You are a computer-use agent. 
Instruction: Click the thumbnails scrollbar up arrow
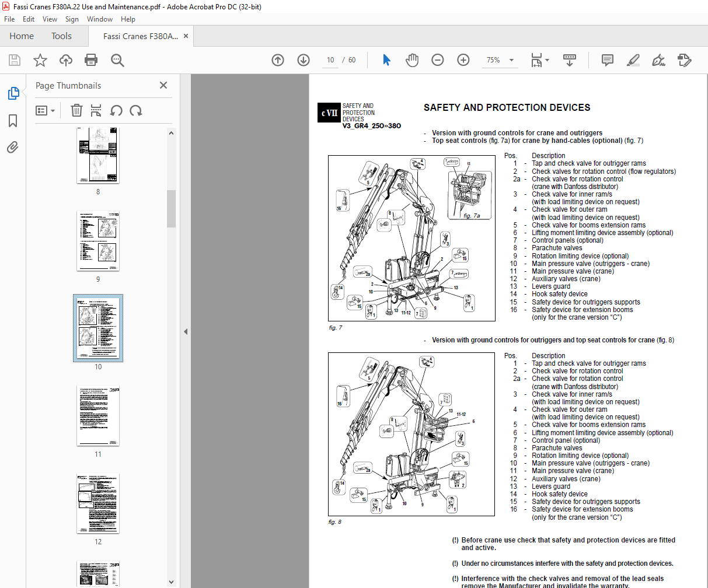(171, 133)
